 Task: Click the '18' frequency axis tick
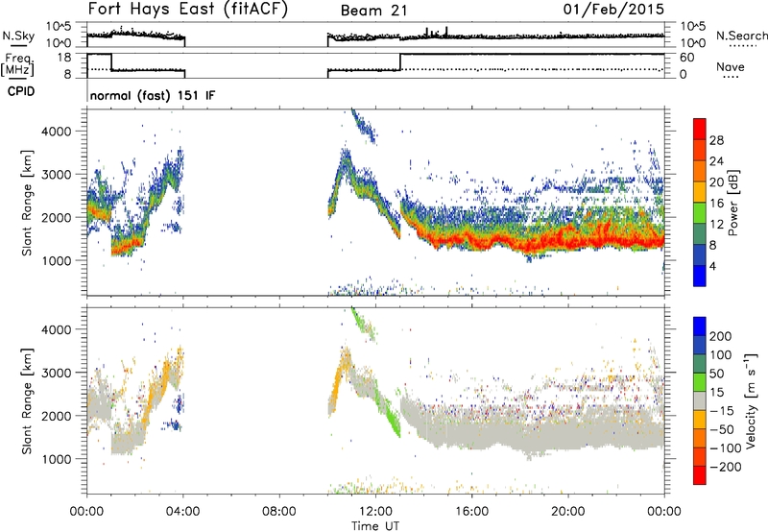[64, 57]
